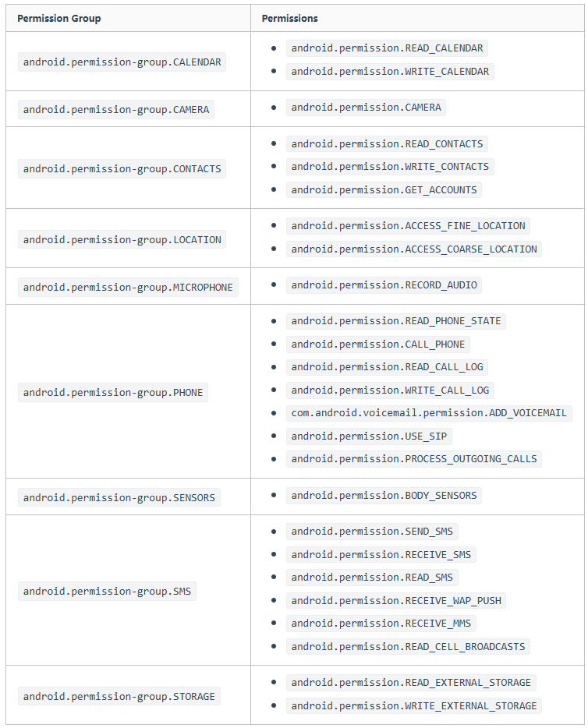Select the android.permission.CAMERA permission

point(366,108)
